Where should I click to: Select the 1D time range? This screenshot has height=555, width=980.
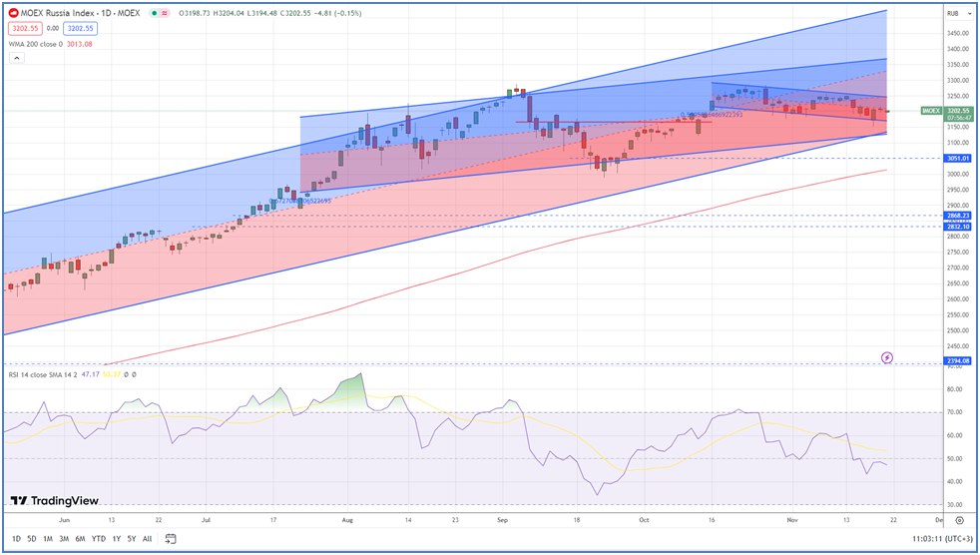pyautogui.click(x=16, y=539)
